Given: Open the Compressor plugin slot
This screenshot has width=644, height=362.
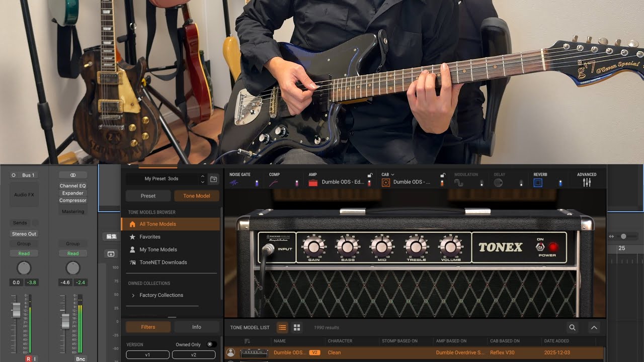Looking at the screenshot, I should tap(73, 200).
